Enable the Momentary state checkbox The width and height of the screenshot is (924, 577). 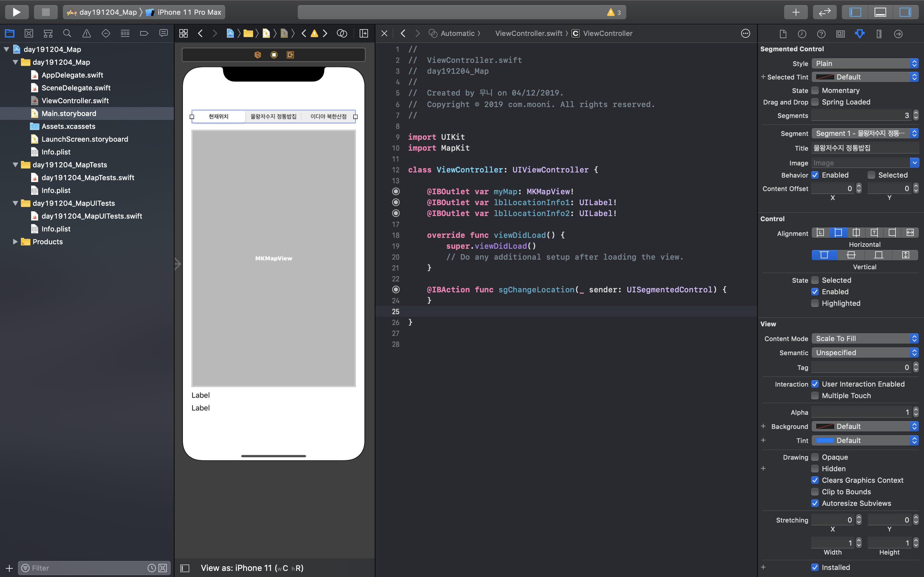(x=815, y=90)
